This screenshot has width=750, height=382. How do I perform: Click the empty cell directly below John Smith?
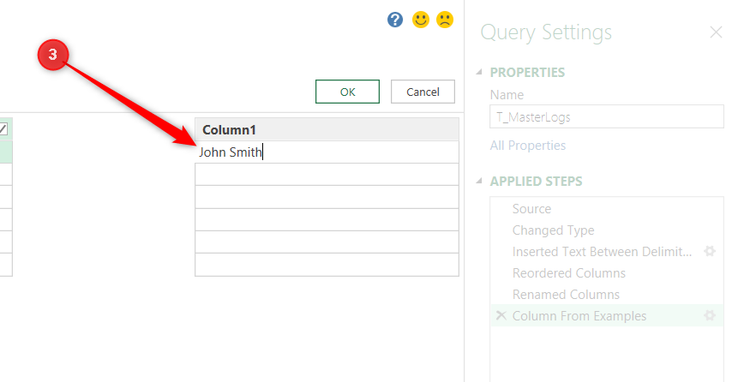point(327,175)
